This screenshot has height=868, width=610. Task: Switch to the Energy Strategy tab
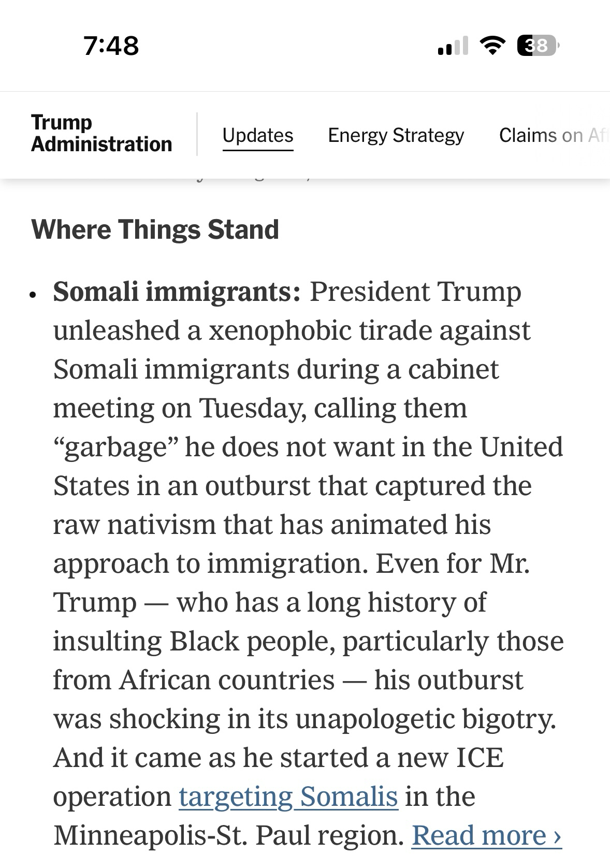click(x=396, y=135)
